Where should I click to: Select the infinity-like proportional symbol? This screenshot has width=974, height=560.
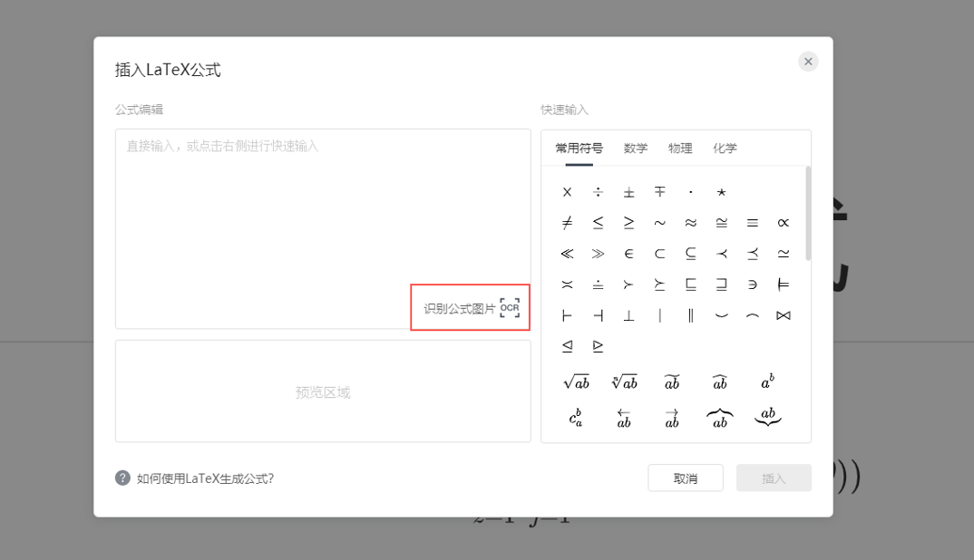[x=784, y=222]
